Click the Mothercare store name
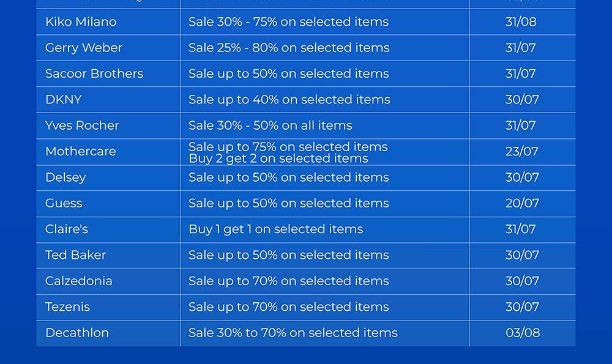This screenshot has width=612, height=364. (81, 152)
